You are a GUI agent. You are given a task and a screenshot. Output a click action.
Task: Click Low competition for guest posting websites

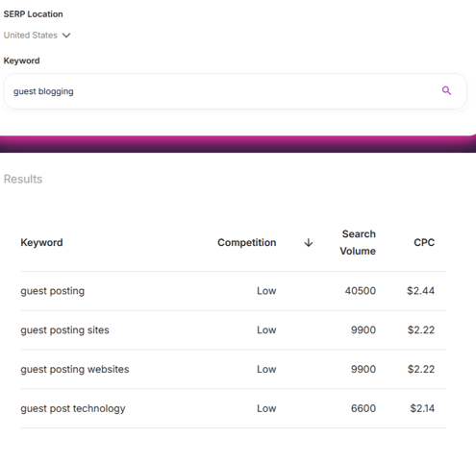(266, 369)
